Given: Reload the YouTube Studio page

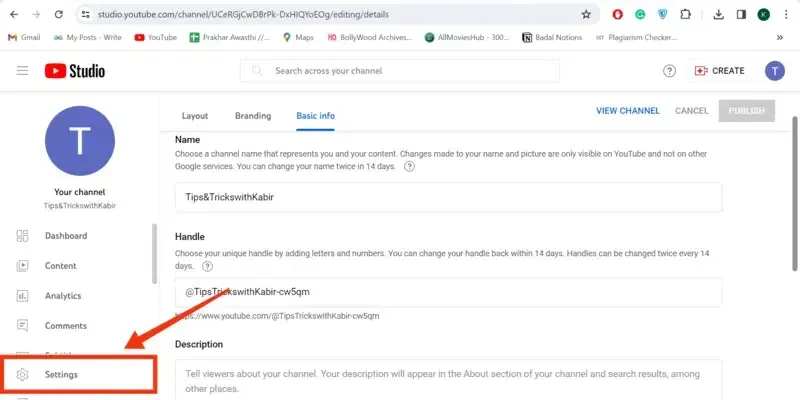Looking at the screenshot, I should 59,15.
